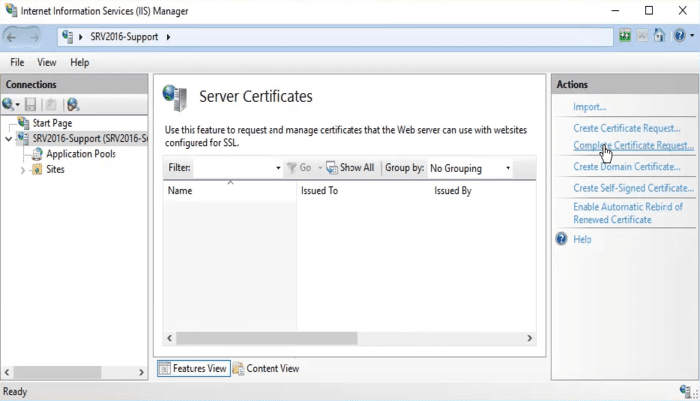
Task: Select the Start Page tree item
Action: pyautogui.click(x=52, y=123)
